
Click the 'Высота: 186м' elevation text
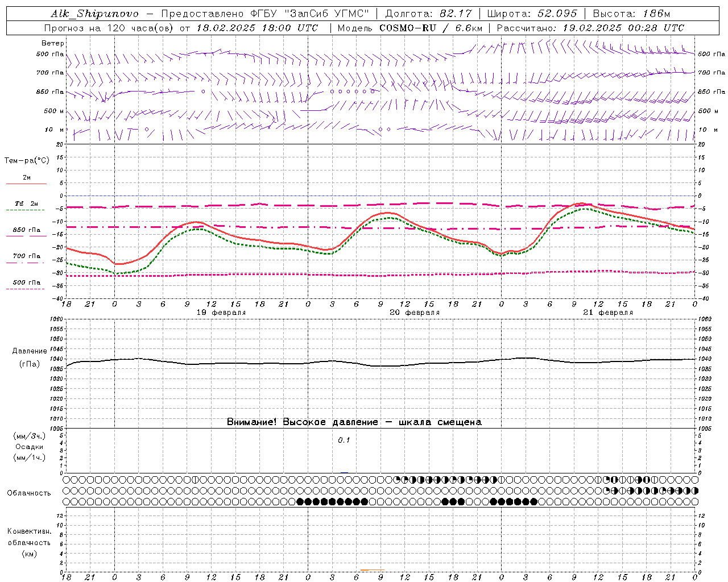pos(631,14)
